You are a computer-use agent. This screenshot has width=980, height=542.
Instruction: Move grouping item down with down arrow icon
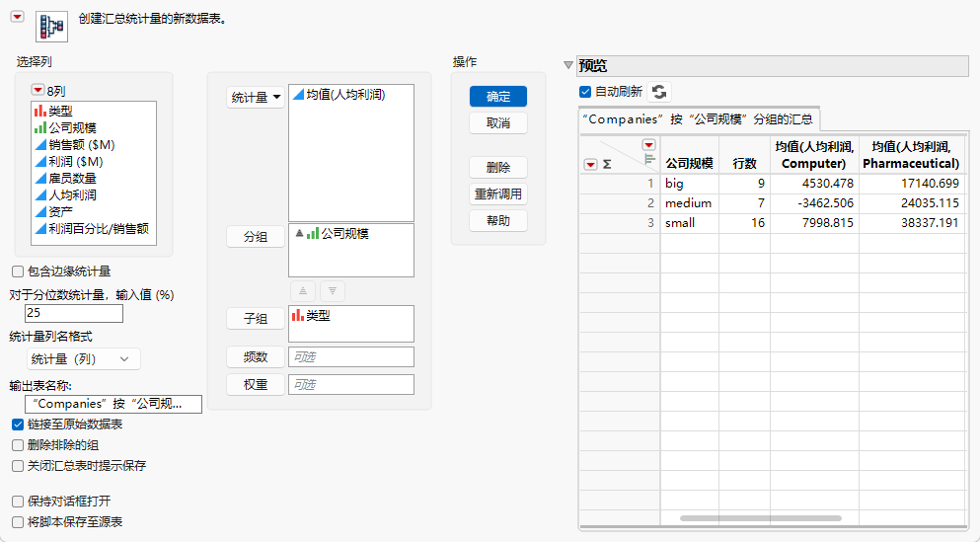tap(333, 291)
